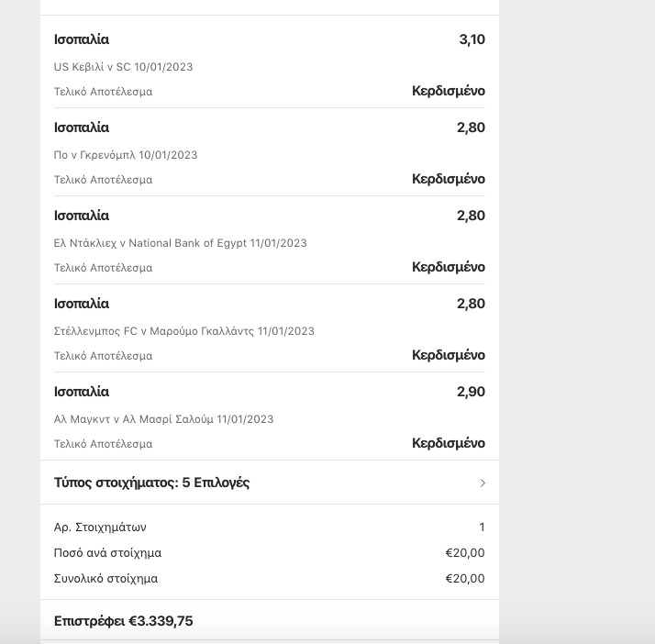Open the US Κεβιλί v SC match
Viewport: 655px width, 644px height.
(x=124, y=67)
